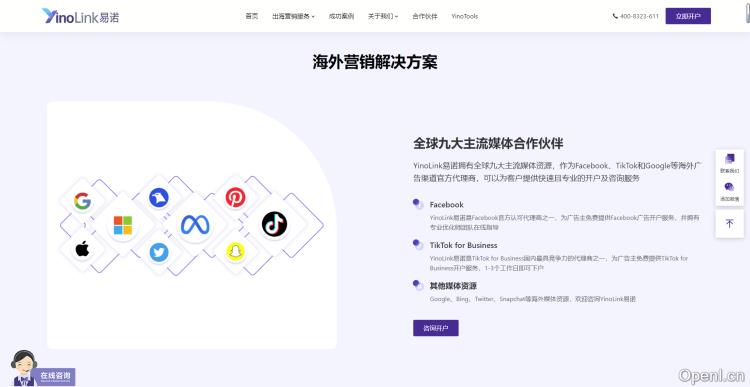Image resolution: width=750 pixels, height=387 pixels.
Task: Click the Snapchat ghost icon
Action: click(x=235, y=253)
